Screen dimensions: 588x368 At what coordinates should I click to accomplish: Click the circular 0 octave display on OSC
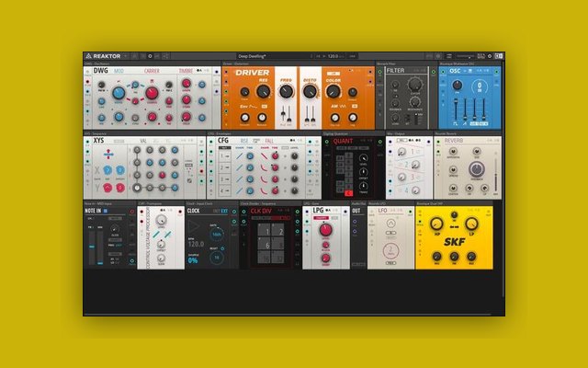(x=480, y=86)
